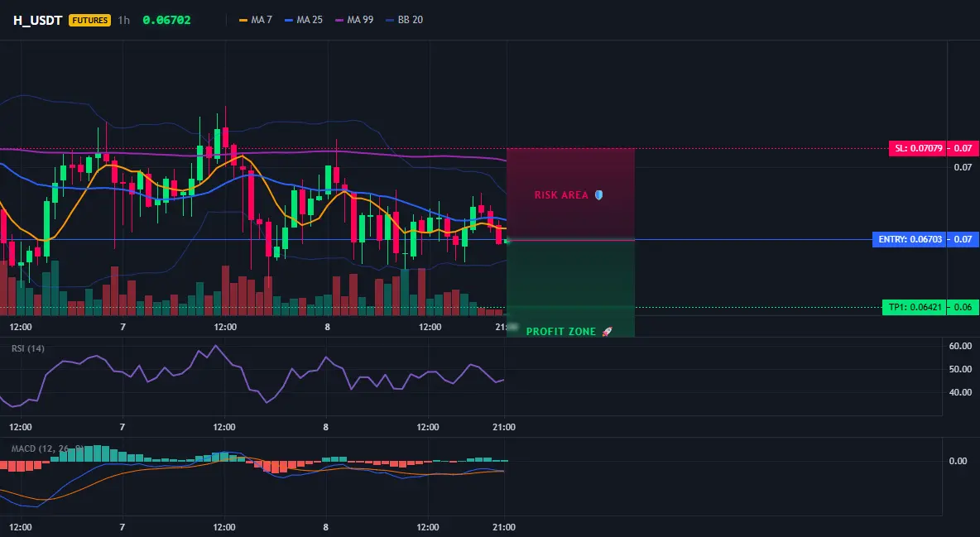Click the rocket icon beside PROFIT ZONE
The width and height of the screenshot is (980, 537).
(x=607, y=331)
